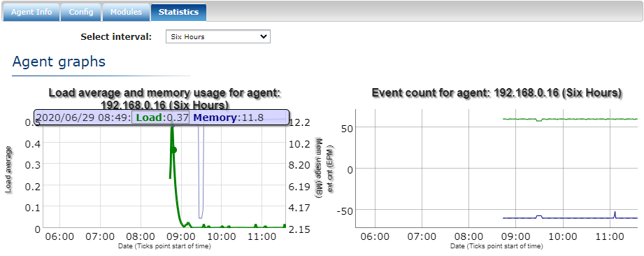Open the Six Hours interval dropdown
Image resolution: width=644 pixels, height=256 pixels.
[218, 36]
